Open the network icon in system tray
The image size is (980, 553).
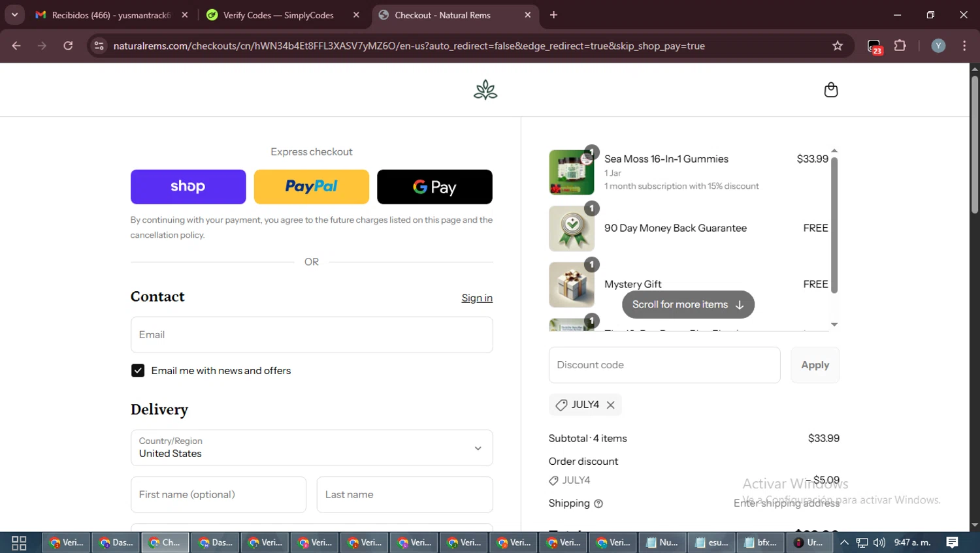tap(862, 543)
